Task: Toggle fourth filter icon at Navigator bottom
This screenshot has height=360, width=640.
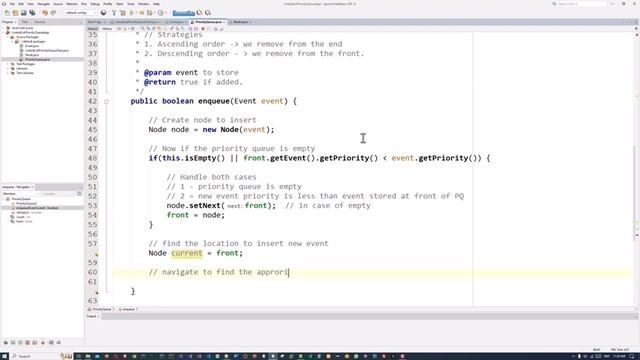Action: [28, 343]
